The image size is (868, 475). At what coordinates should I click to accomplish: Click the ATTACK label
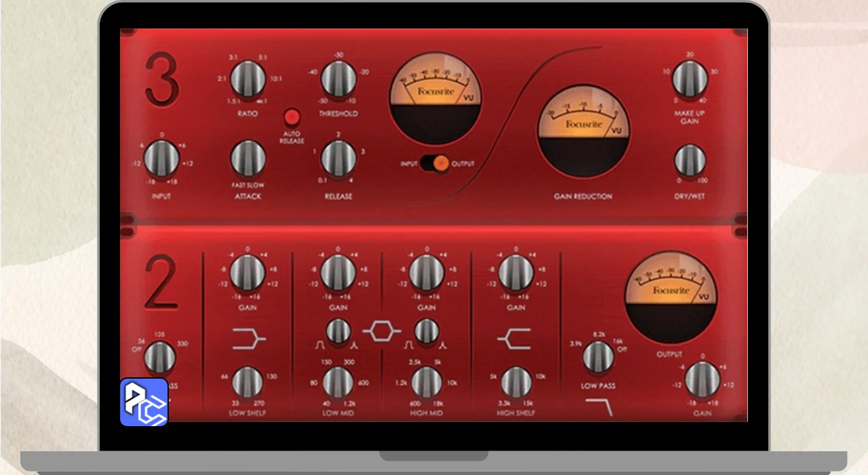tap(248, 196)
